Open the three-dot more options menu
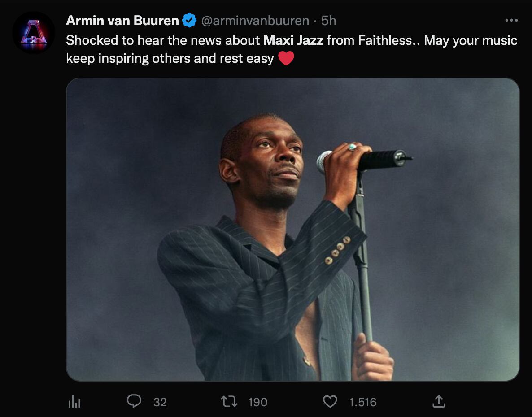Screen dimensions: 532x417 click(511, 20)
